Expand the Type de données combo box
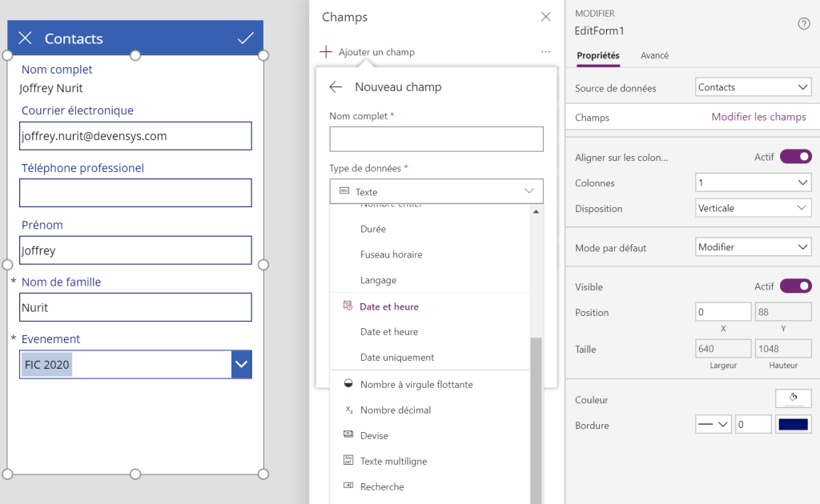820x504 pixels. pos(436,192)
